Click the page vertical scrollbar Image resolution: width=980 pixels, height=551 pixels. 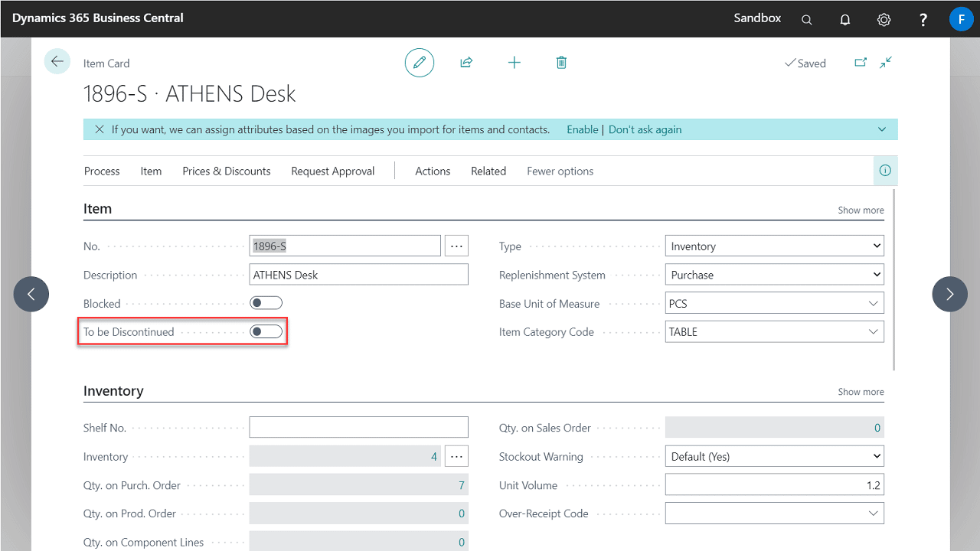[894, 279]
